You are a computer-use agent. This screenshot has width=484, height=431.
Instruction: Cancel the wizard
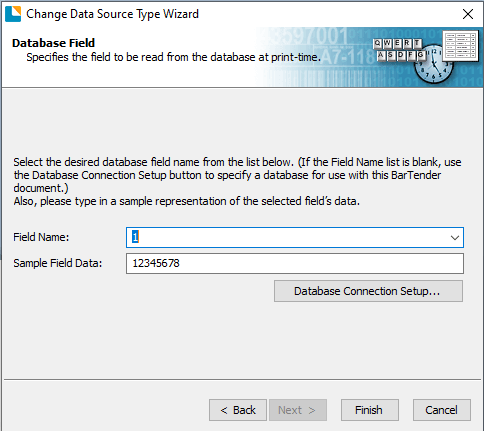(442, 410)
